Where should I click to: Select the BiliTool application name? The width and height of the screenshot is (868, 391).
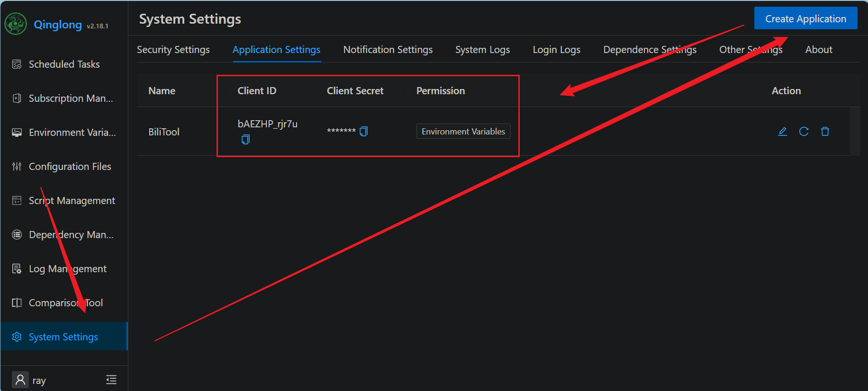[164, 132]
